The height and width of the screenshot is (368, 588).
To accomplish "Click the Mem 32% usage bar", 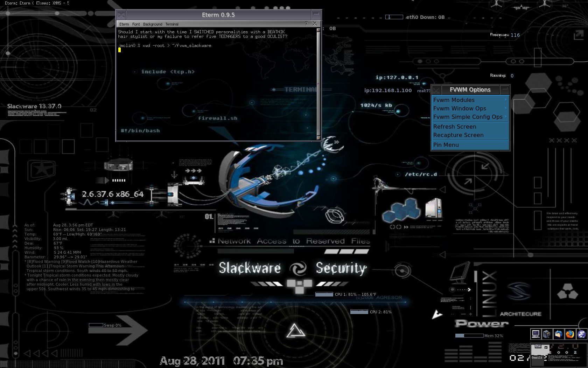I will pos(469,336).
